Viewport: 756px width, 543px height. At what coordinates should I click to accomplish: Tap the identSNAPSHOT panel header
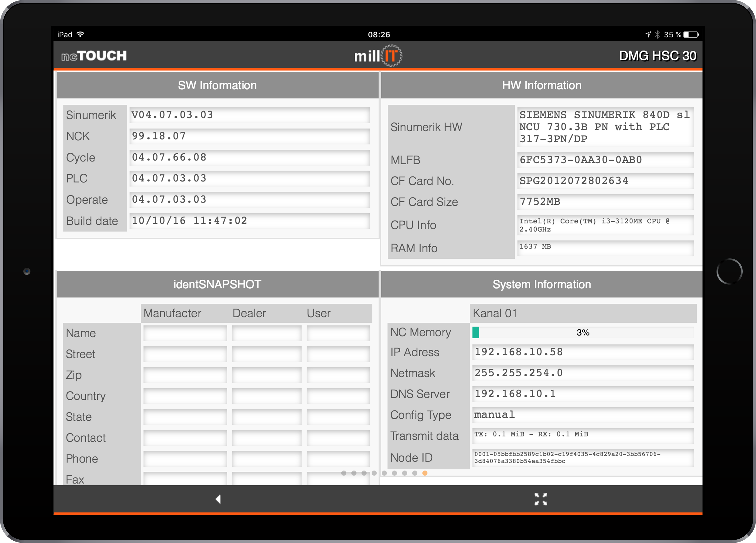217,284
